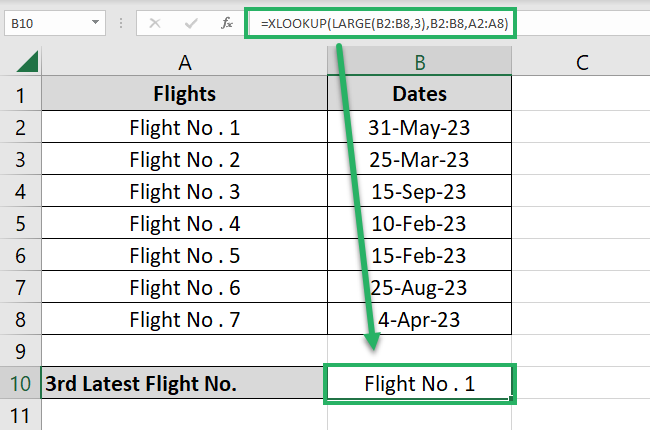
Task: Select column C header
Action: click(x=581, y=62)
